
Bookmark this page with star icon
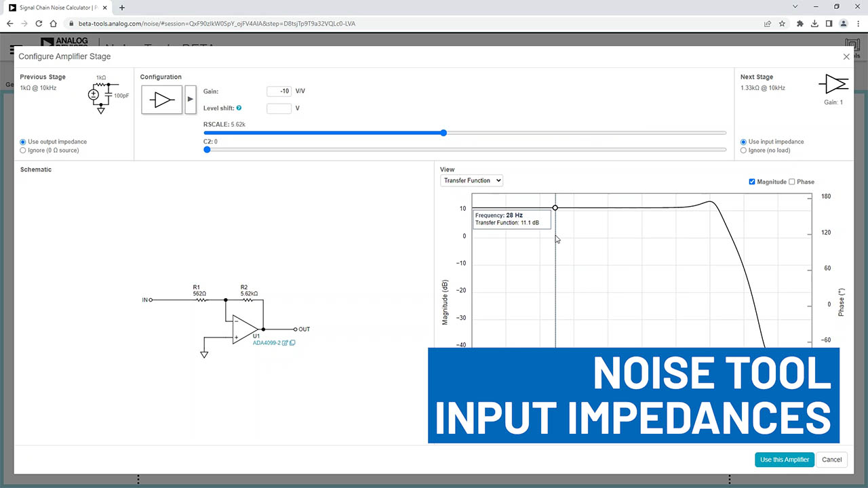782,23
